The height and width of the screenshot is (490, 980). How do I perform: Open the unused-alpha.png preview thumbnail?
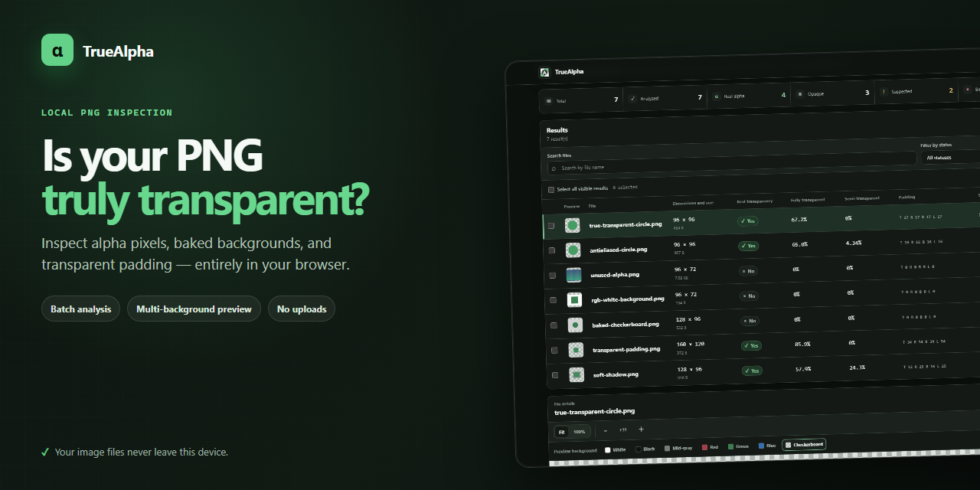coord(573,275)
